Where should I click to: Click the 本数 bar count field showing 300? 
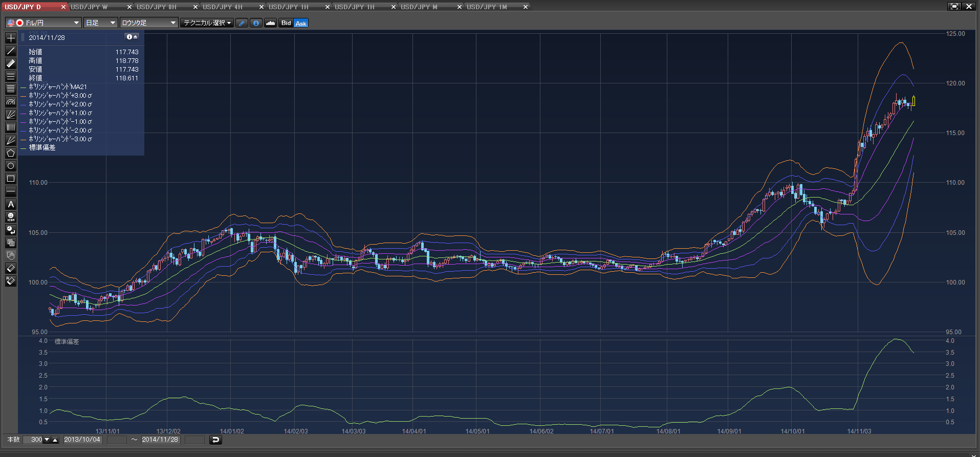point(33,440)
